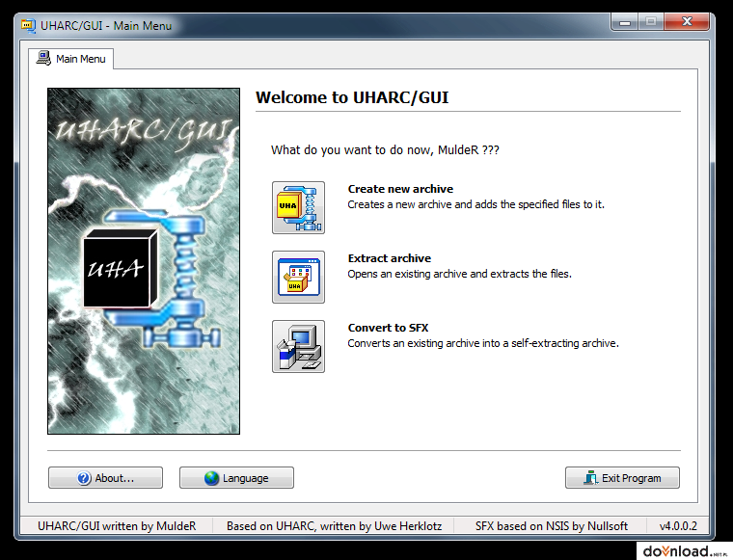Click status bar 'UHARC/GUI written by MuldeR'

(117, 526)
